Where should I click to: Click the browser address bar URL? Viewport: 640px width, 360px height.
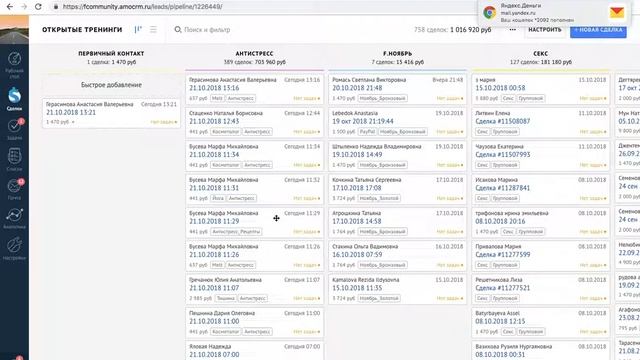(x=142, y=7)
